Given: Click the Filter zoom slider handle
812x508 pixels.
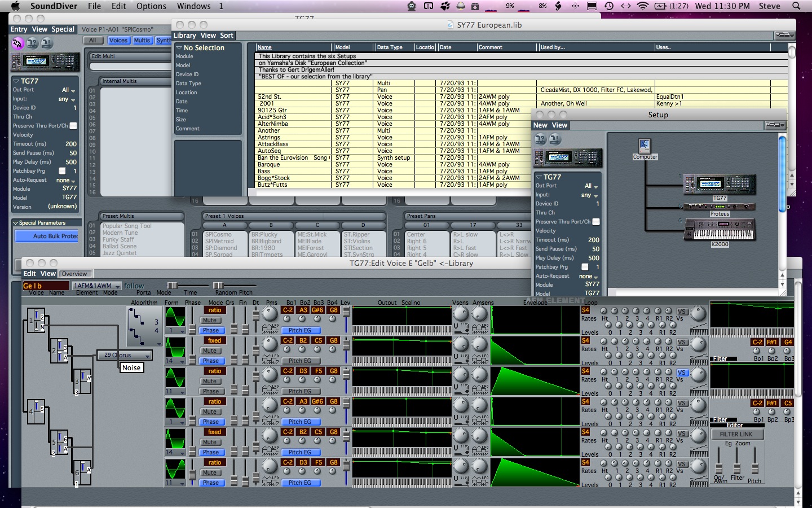Looking at the screenshot, I should click(737, 469).
